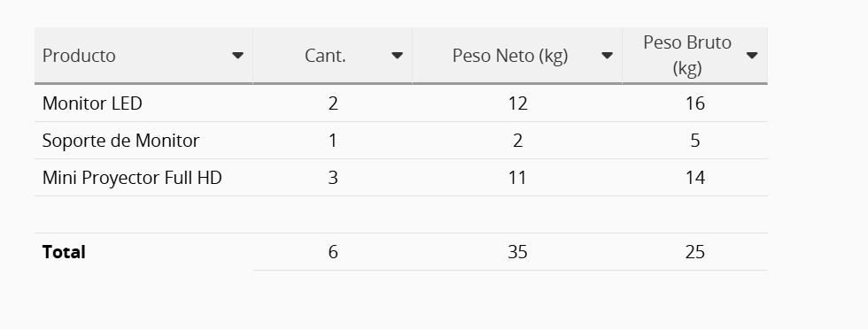Expand the Peso Neto (kg) filter arrow
Viewport: 868px width, 329px height.
607,56
